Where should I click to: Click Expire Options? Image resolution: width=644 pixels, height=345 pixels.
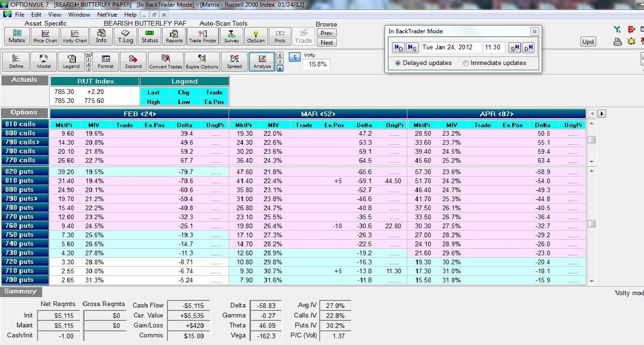202,61
